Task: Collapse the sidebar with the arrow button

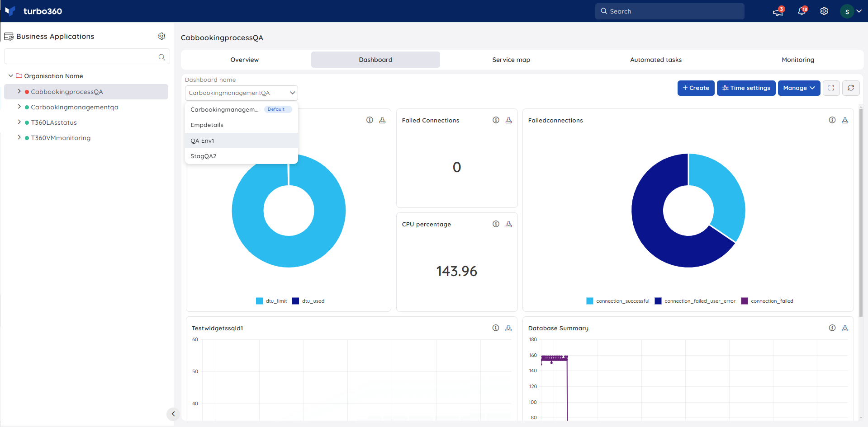Action: (x=173, y=414)
